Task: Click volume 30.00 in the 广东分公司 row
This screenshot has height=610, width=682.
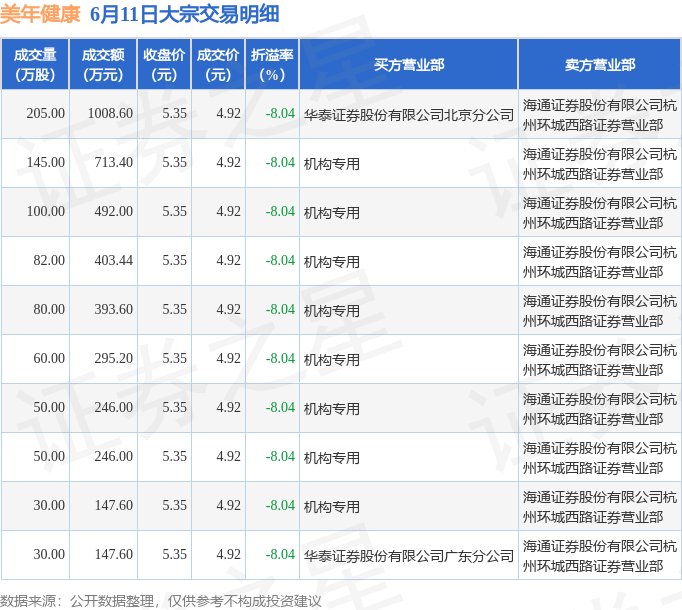Action: click(49, 554)
